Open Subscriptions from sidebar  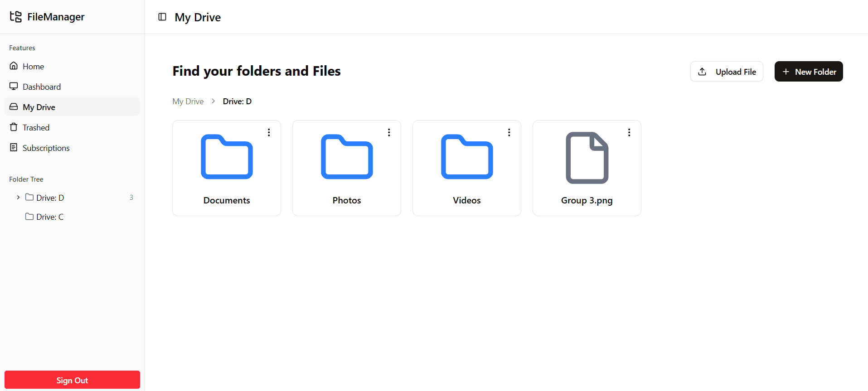pos(46,148)
